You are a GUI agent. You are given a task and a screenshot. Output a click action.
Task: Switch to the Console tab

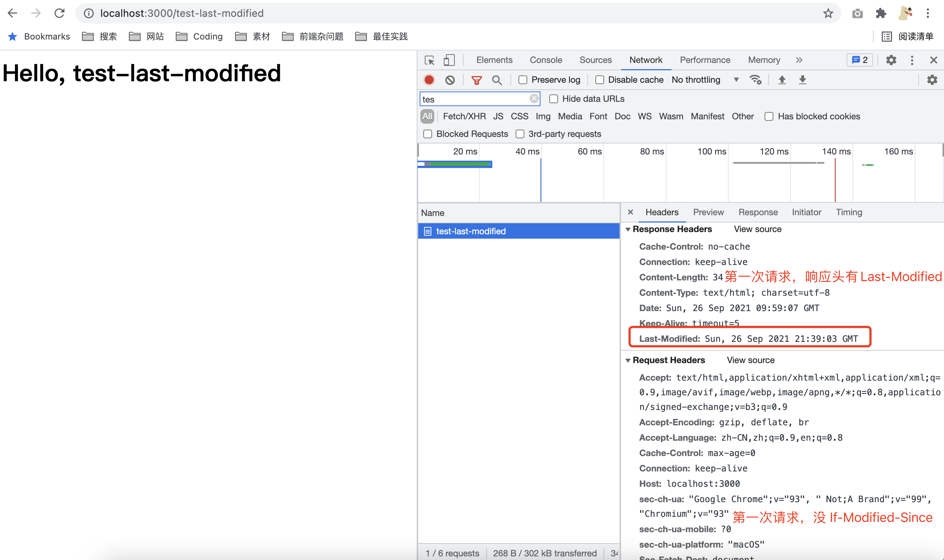546,60
